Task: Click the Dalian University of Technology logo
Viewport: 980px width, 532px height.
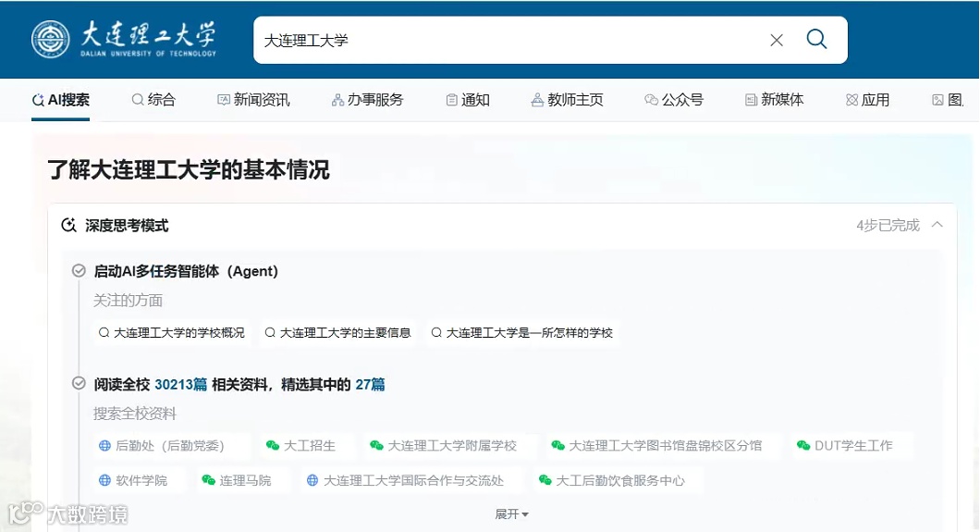Action: (124, 40)
